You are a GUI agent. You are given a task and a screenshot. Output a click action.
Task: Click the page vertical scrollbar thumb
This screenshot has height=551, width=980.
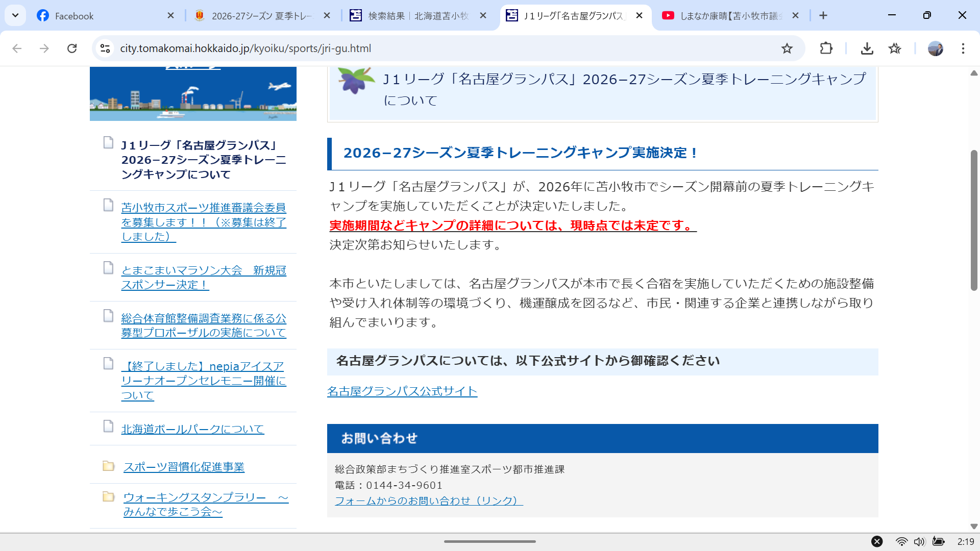(973, 219)
